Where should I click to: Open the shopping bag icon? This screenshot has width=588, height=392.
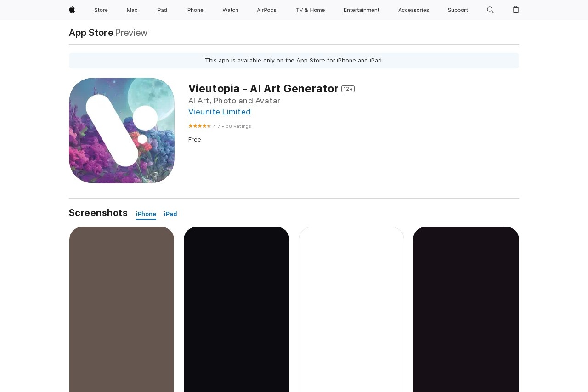(516, 10)
